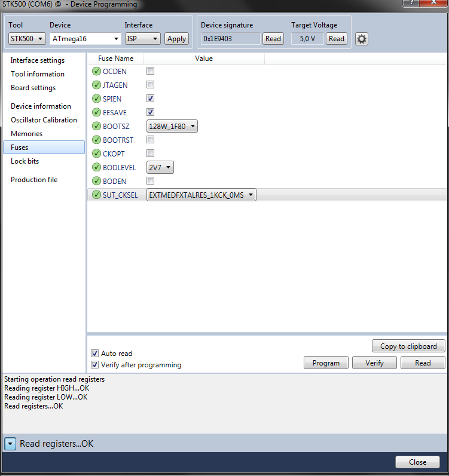Go to Interface settings page
The height and width of the screenshot is (476, 449).
[38, 60]
